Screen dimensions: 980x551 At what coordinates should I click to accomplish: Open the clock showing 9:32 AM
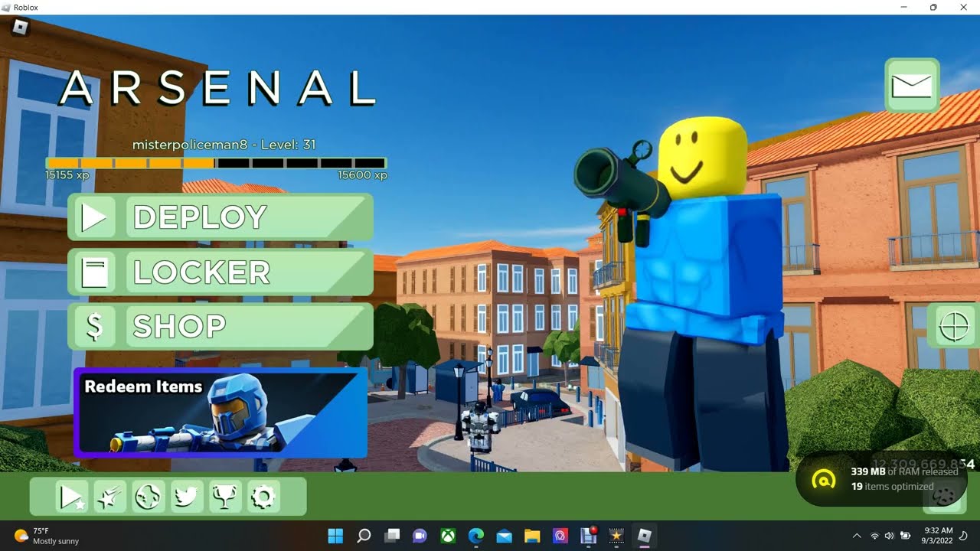939,536
